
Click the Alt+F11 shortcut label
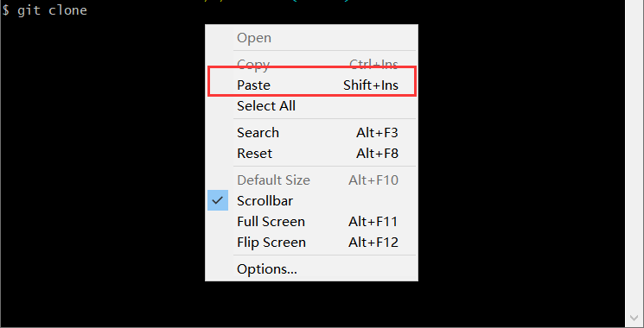(373, 222)
